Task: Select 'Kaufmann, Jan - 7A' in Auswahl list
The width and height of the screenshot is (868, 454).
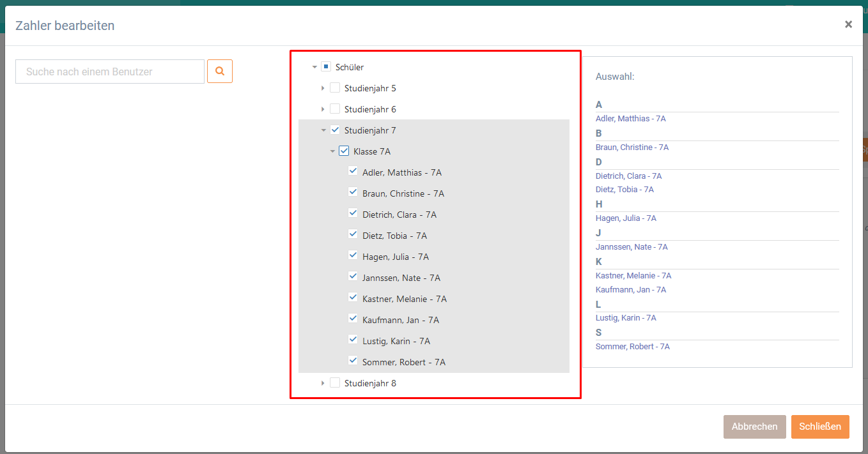Action: click(631, 290)
